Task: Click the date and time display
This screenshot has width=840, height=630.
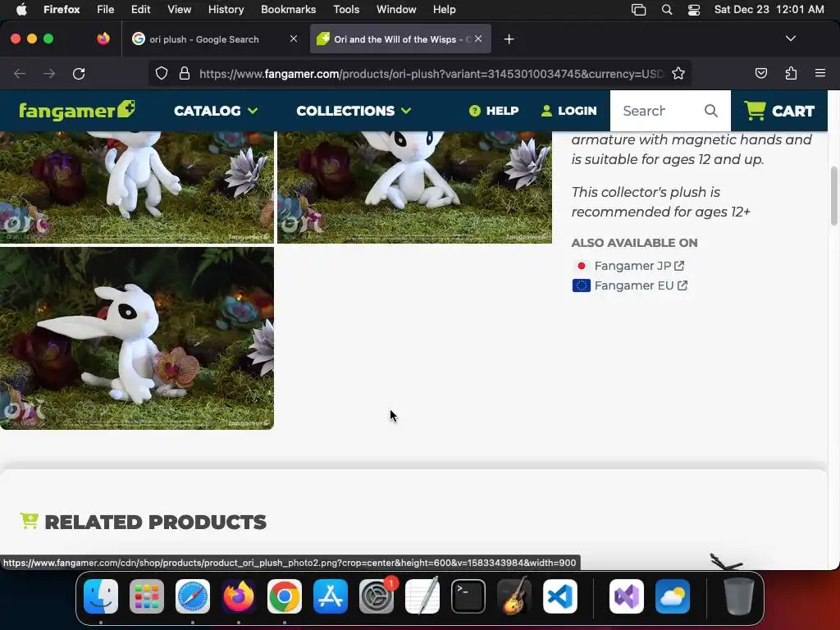Action: click(x=769, y=9)
